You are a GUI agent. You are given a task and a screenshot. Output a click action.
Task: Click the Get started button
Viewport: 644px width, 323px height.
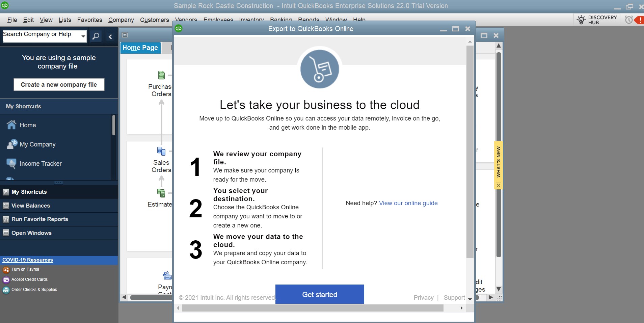coord(320,294)
